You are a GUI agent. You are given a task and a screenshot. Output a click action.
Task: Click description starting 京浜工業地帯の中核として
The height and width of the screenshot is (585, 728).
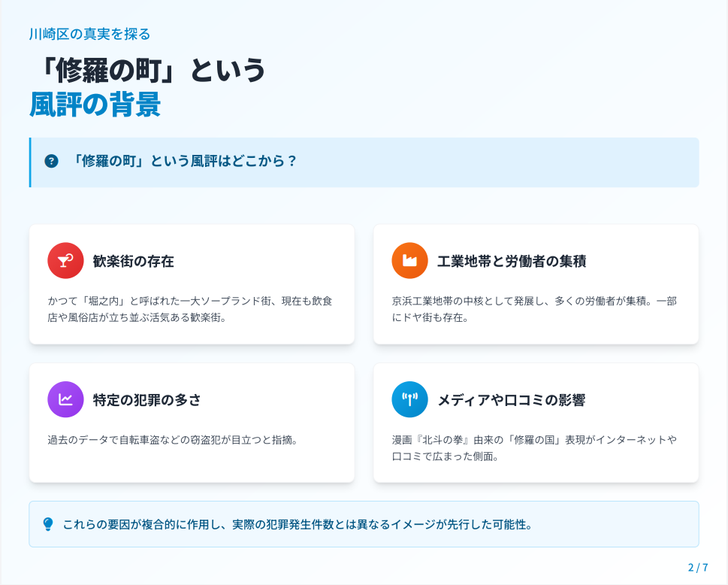[x=534, y=309]
